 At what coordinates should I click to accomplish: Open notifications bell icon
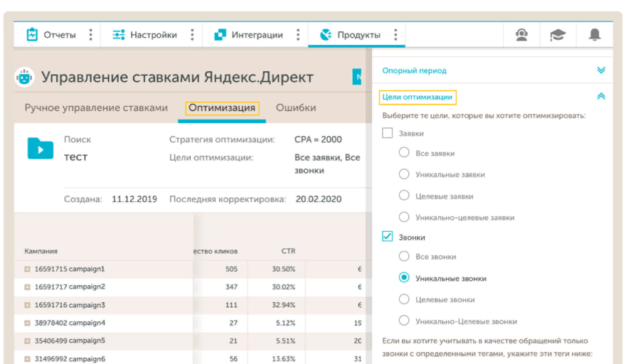(x=594, y=35)
